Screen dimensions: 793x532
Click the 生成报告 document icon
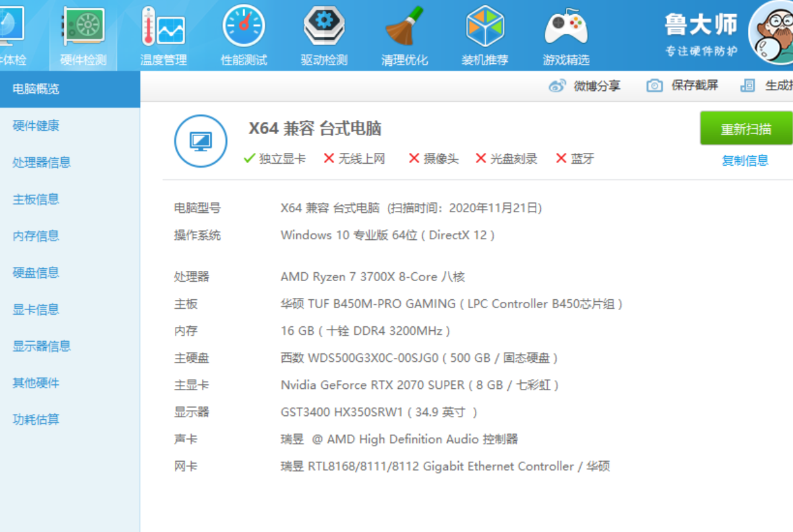coord(748,86)
